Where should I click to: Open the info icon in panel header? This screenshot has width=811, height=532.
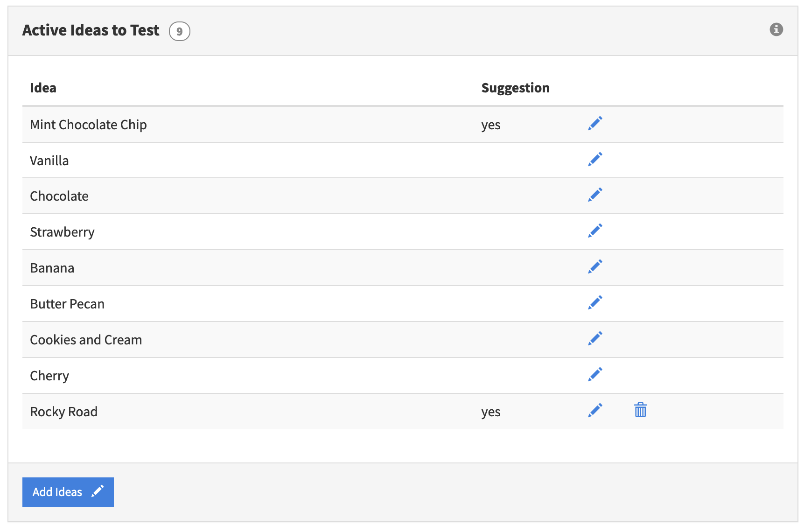tap(776, 29)
